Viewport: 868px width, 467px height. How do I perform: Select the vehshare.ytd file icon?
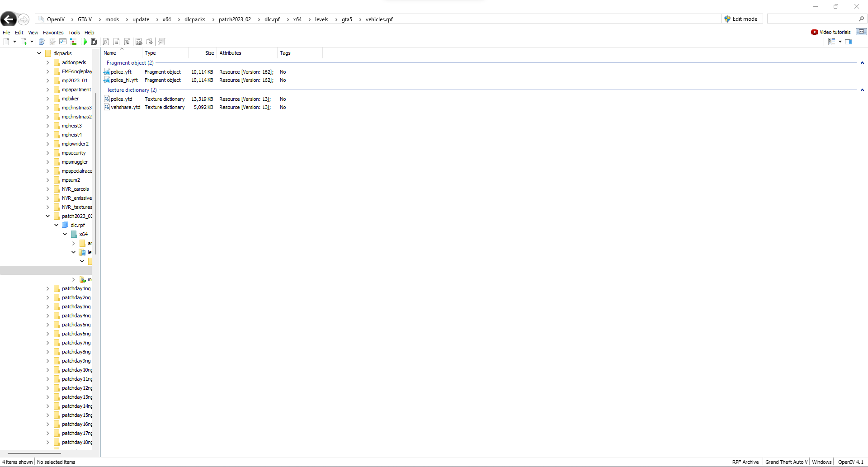click(x=107, y=107)
